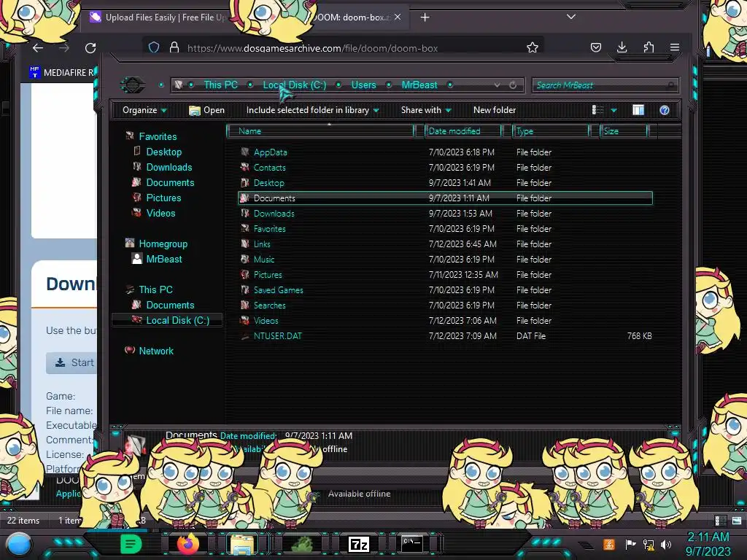Open Command Prompt taskbar icon
747x560 pixels.
coord(411,544)
